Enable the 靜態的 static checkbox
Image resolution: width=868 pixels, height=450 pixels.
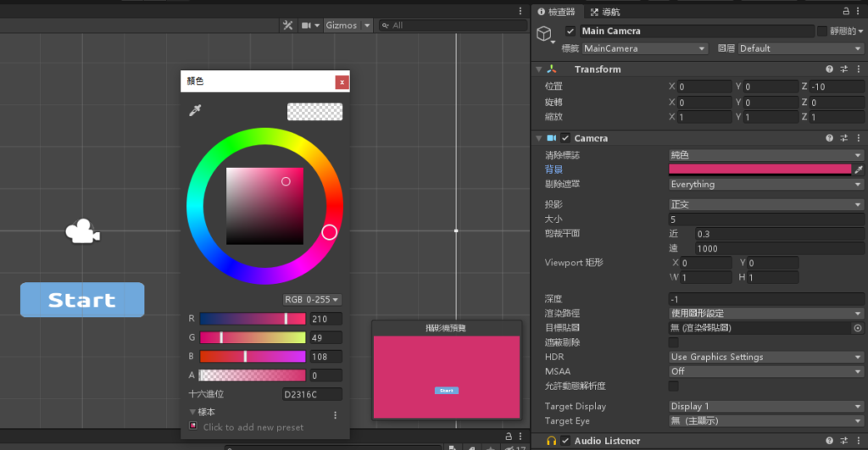(x=821, y=31)
